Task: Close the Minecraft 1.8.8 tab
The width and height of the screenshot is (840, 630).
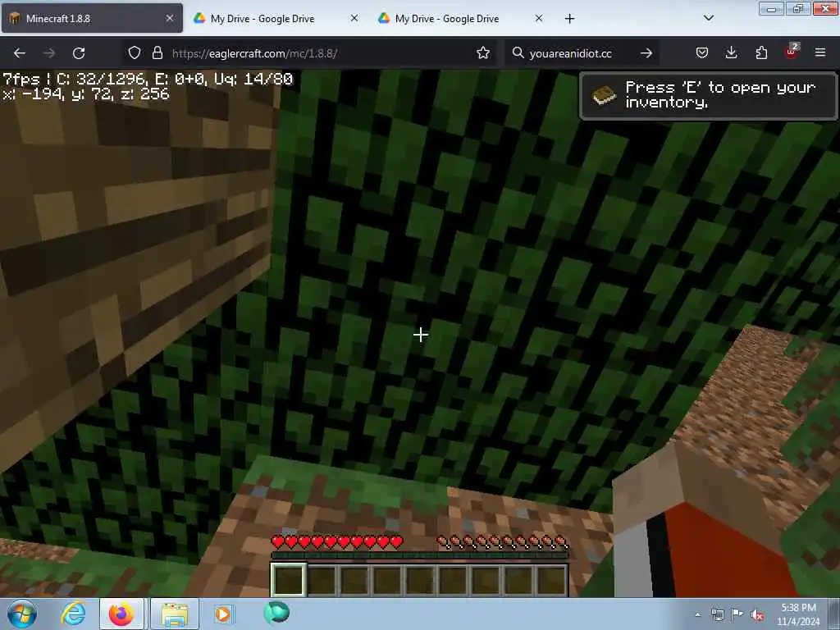Action: pos(169,18)
